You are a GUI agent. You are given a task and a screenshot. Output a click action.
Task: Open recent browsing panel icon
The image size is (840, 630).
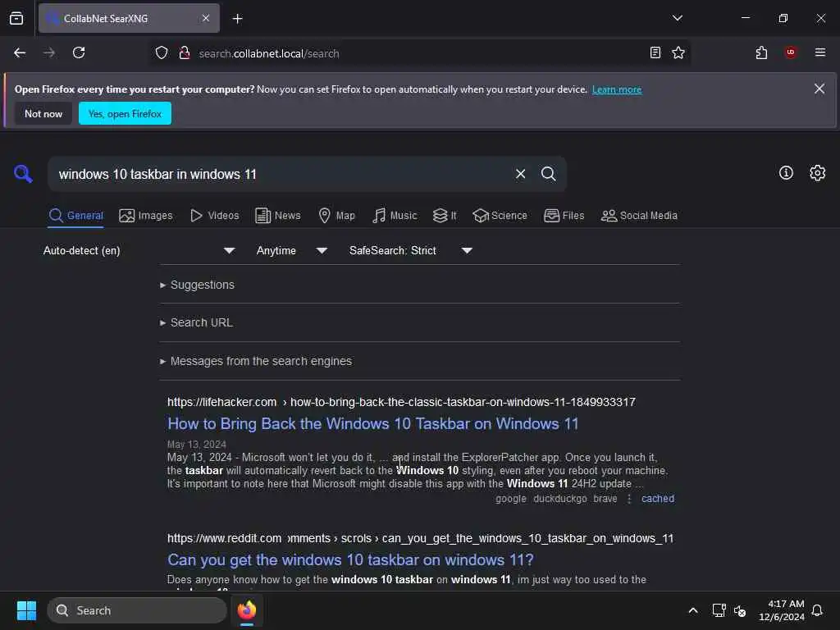pos(16,18)
